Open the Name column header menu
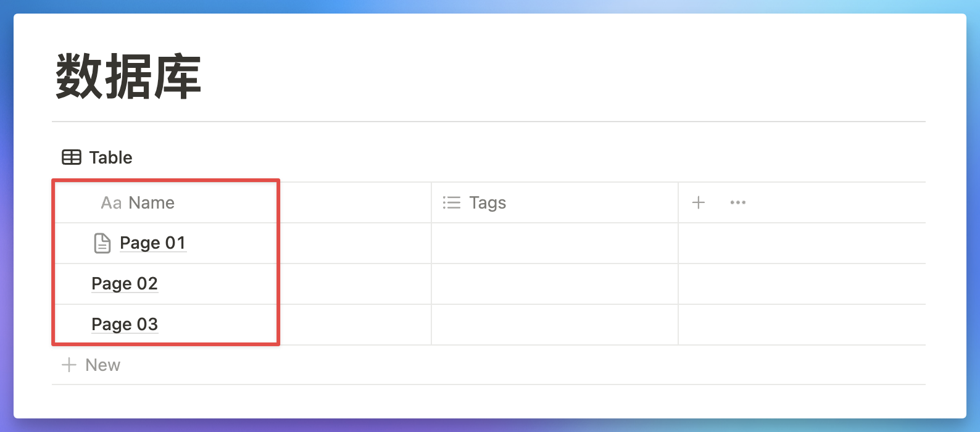This screenshot has width=980, height=432. [x=151, y=202]
